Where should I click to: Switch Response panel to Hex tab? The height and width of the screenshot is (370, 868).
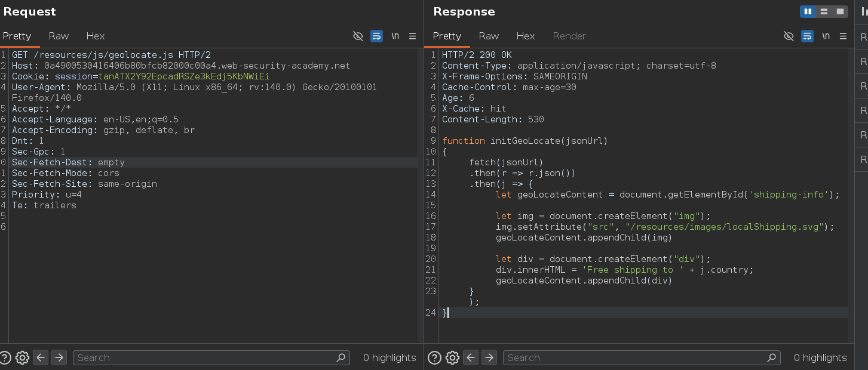pos(526,36)
